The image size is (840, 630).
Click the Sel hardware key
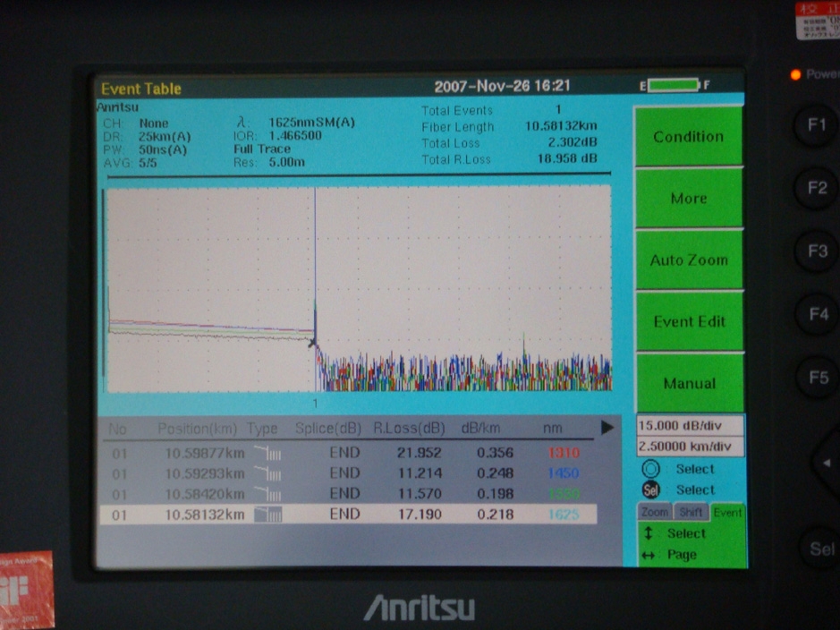pyautogui.click(x=820, y=549)
